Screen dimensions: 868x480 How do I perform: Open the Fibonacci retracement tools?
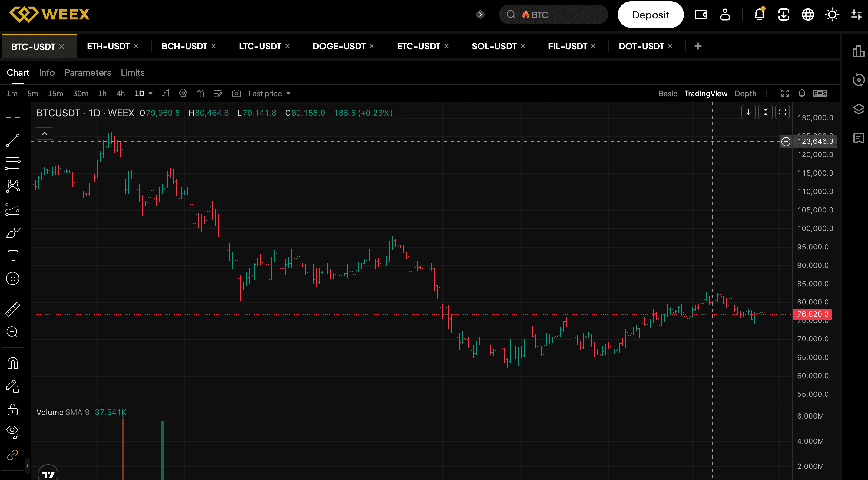13,163
